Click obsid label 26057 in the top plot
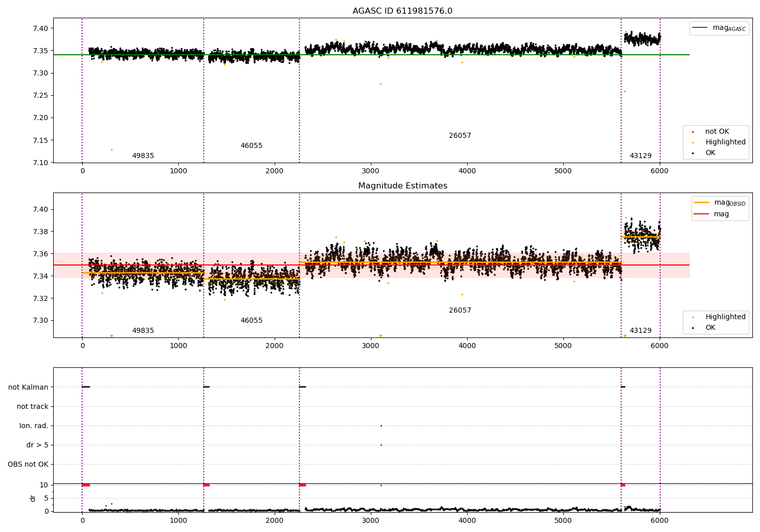The image size is (760, 532). pyautogui.click(x=460, y=136)
